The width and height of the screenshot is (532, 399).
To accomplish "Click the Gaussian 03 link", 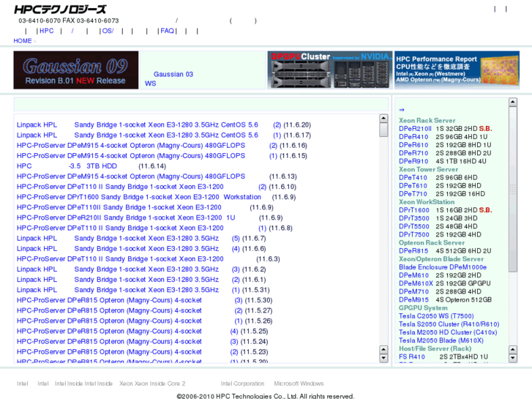I will 173,74.
